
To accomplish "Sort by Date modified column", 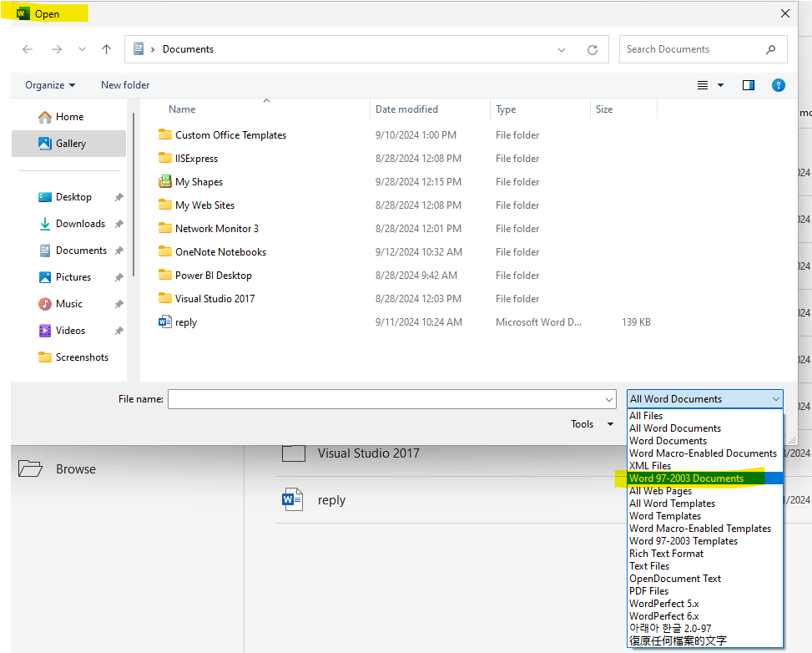I will coord(406,109).
